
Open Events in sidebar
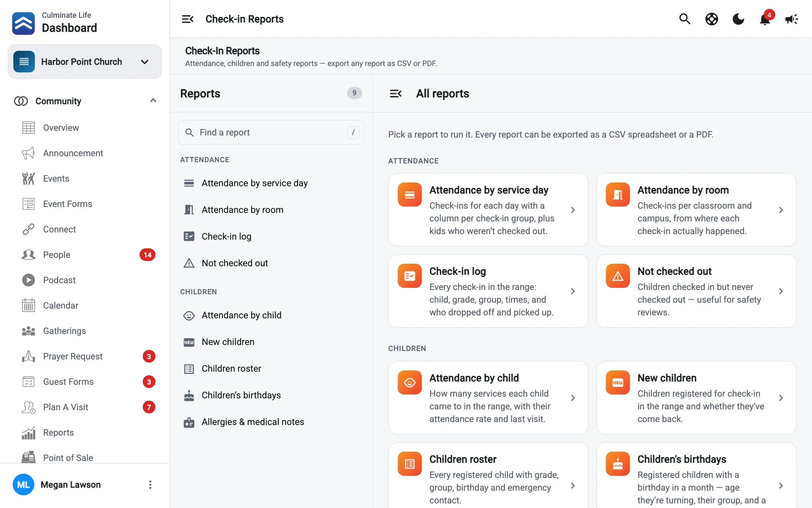point(85,179)
